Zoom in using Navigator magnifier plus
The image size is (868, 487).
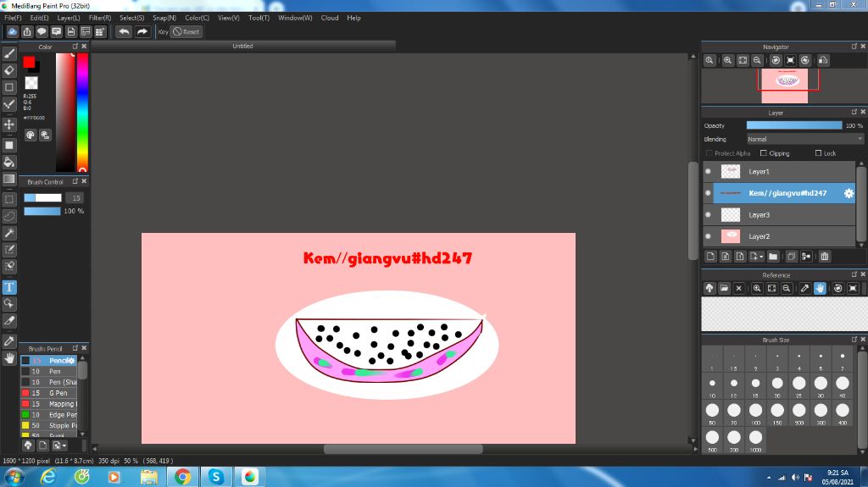728,60
